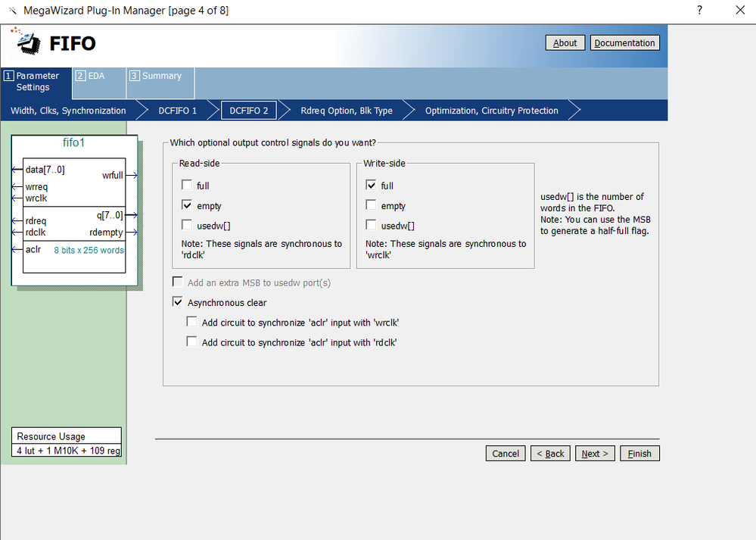Click the Finish button
Viewport: 756px width, 540px height.
pyautogui.click(x=639, y=454)
